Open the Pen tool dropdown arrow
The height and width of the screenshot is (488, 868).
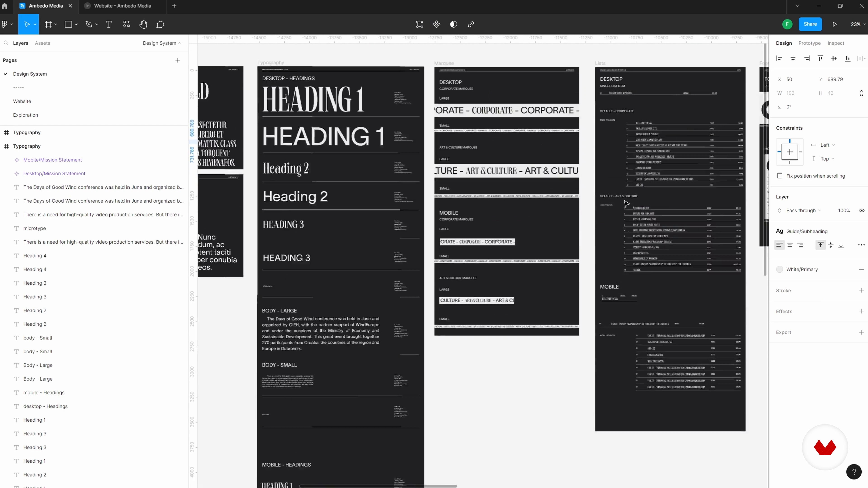[97, 24]
